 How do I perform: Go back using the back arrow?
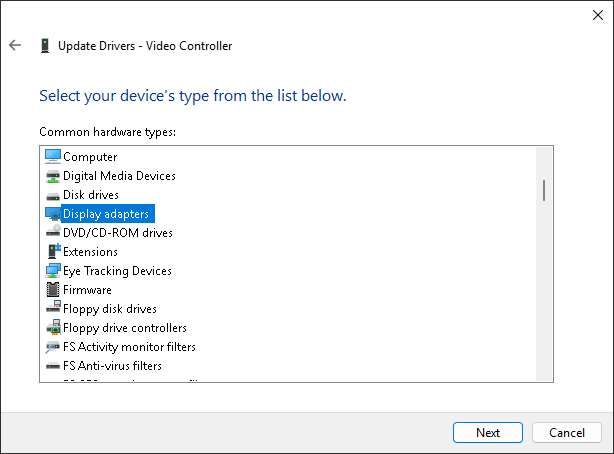(x=15, y=46)
